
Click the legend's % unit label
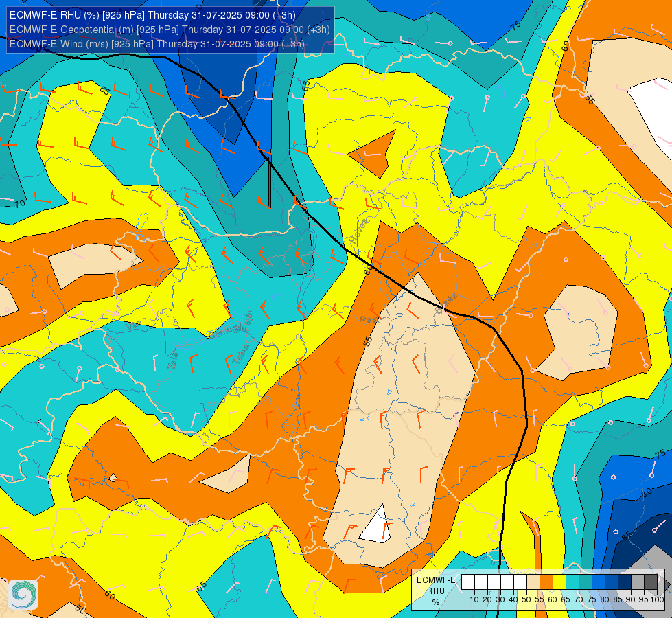[436, 602]
